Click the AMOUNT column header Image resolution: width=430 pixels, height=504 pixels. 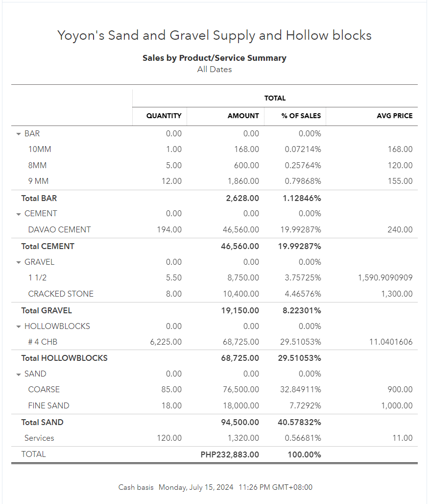click(x=243, y=116)
